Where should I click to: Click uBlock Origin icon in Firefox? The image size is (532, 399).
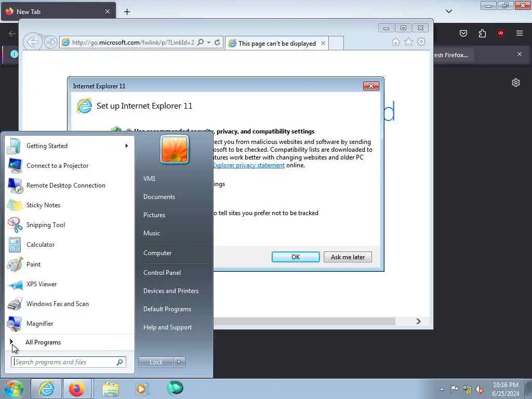501,33
